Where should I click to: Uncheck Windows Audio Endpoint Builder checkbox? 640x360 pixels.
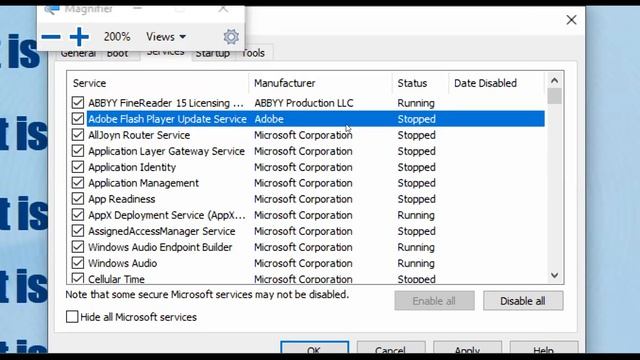click(78, 247)
